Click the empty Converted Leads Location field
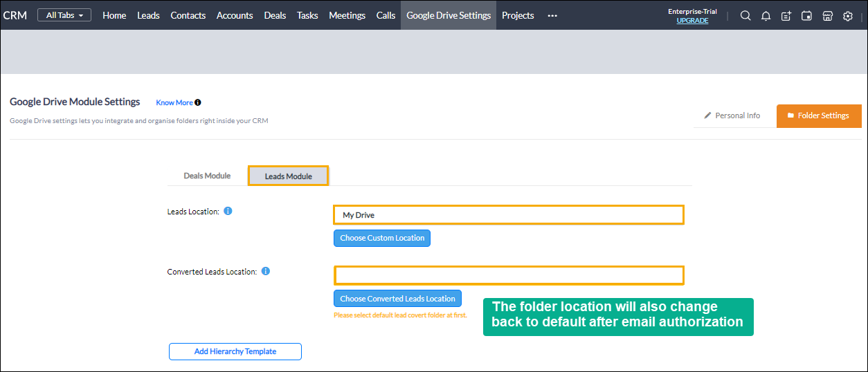Image resolution: width=868 pixels, height=372 pixels. (509, 275)
